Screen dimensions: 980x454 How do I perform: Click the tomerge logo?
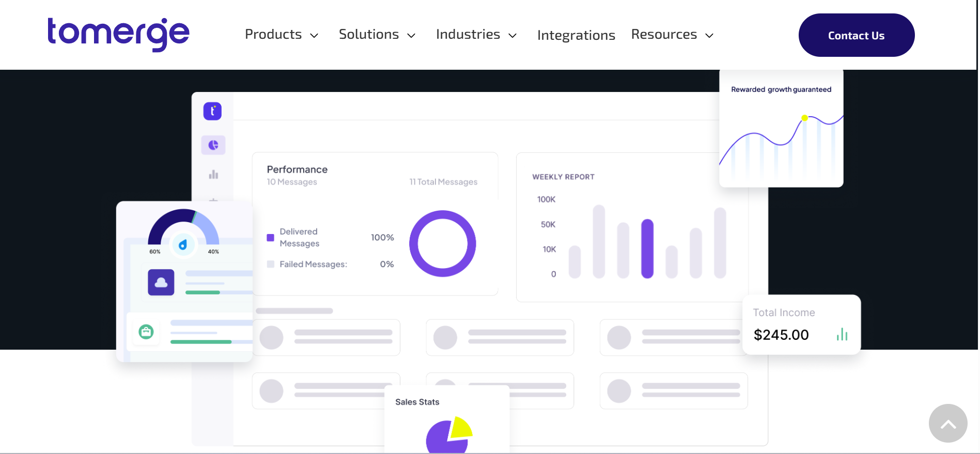118,34
